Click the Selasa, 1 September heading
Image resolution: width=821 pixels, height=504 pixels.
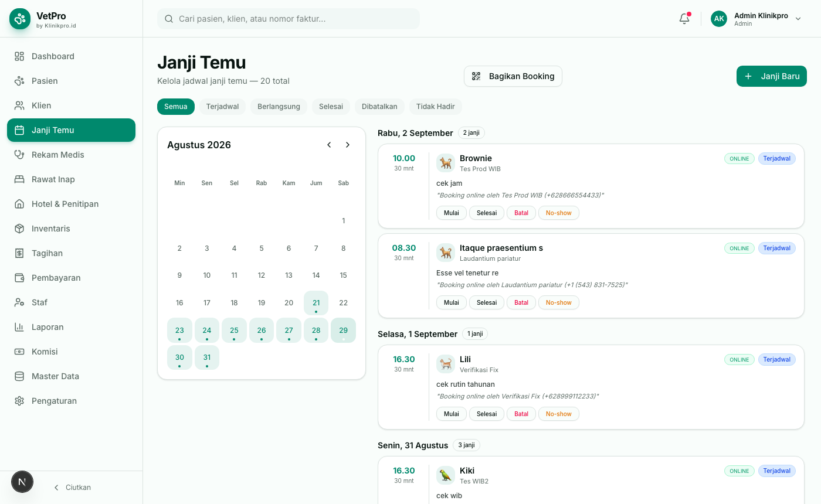coord(418,334)
